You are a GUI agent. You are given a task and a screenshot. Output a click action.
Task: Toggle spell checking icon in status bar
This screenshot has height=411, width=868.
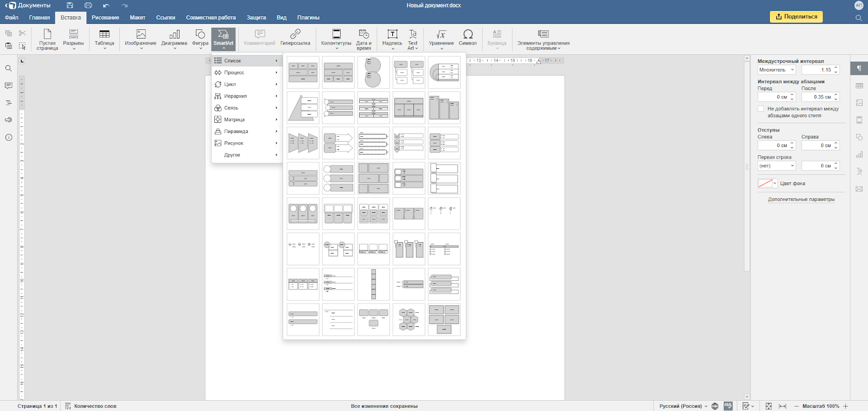click(x=728, y=406)
